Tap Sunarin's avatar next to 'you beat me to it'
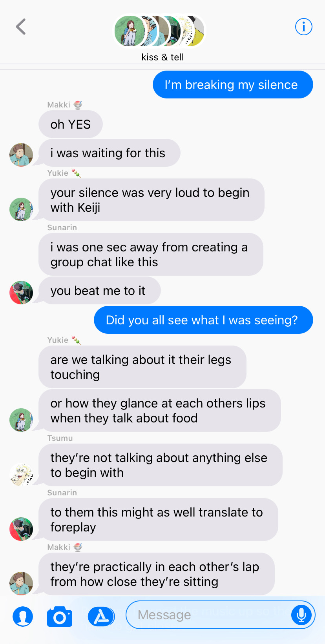Image resolution: width=325 pixels, height=644 pixels. coord(21,293)
